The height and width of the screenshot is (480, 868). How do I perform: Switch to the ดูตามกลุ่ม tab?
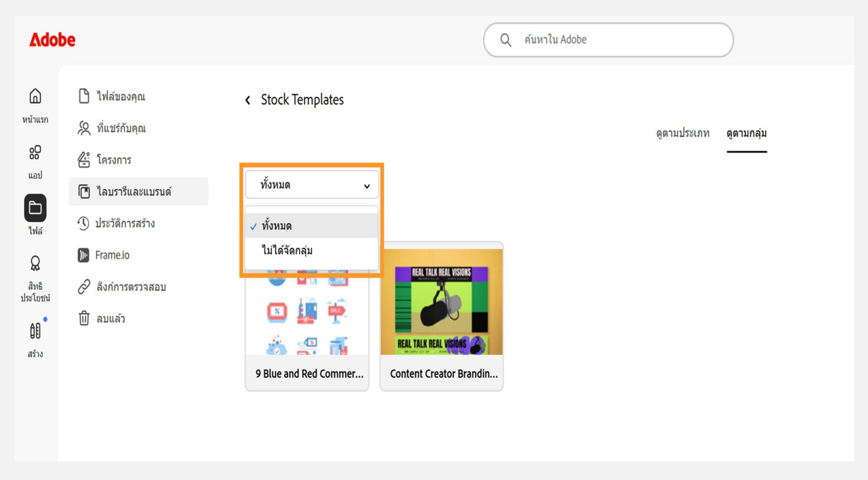coord(746,133)
